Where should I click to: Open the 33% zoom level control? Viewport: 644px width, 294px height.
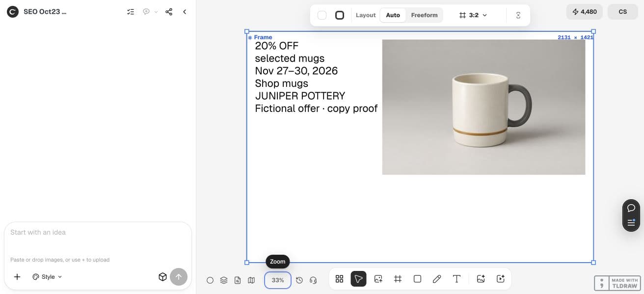278,280
